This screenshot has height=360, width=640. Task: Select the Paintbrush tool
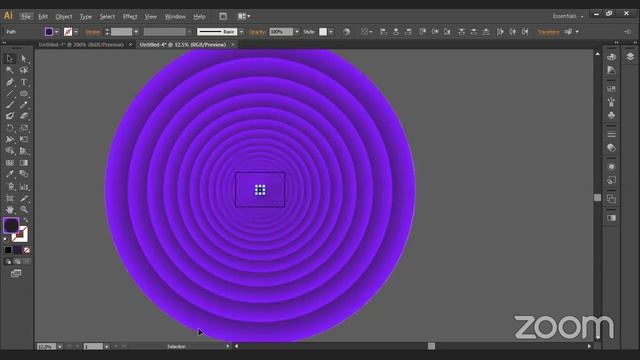pos(10,105)
